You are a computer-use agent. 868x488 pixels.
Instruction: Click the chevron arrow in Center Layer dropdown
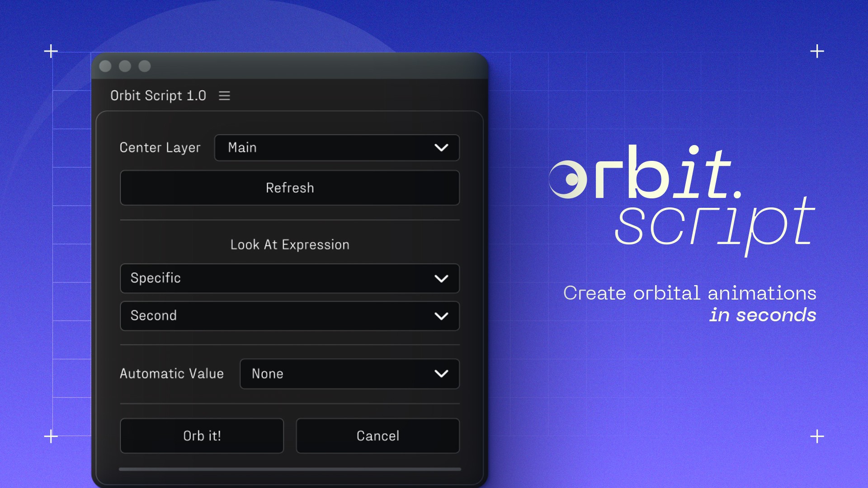tap(441, 148)
